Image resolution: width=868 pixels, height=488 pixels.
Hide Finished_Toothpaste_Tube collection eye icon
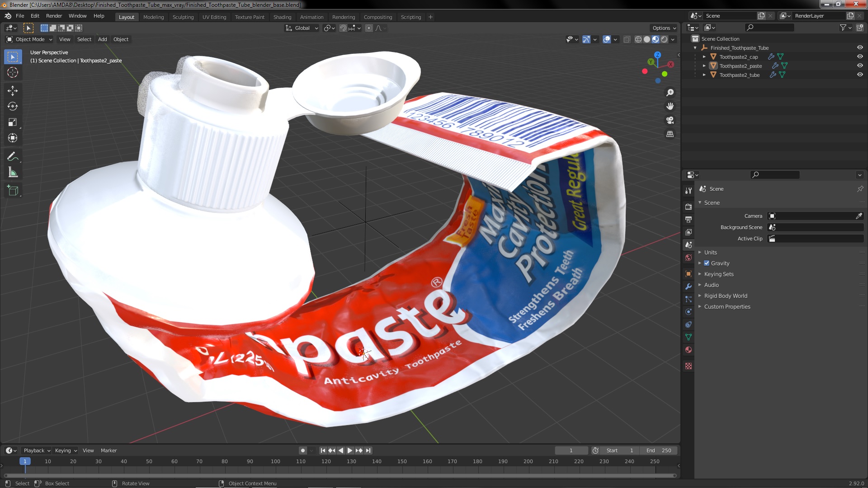coord(860,47)
